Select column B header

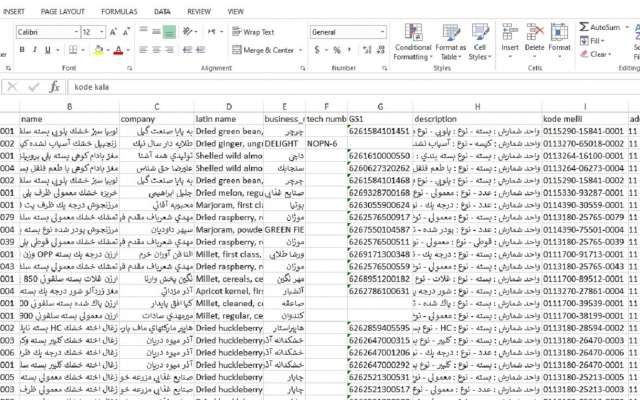(x=69, y=107)
